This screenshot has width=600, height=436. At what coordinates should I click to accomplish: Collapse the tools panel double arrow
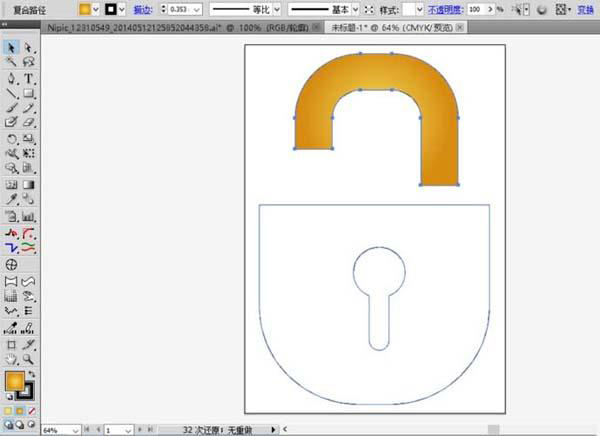pyautogui.click(x=4, y=24)
